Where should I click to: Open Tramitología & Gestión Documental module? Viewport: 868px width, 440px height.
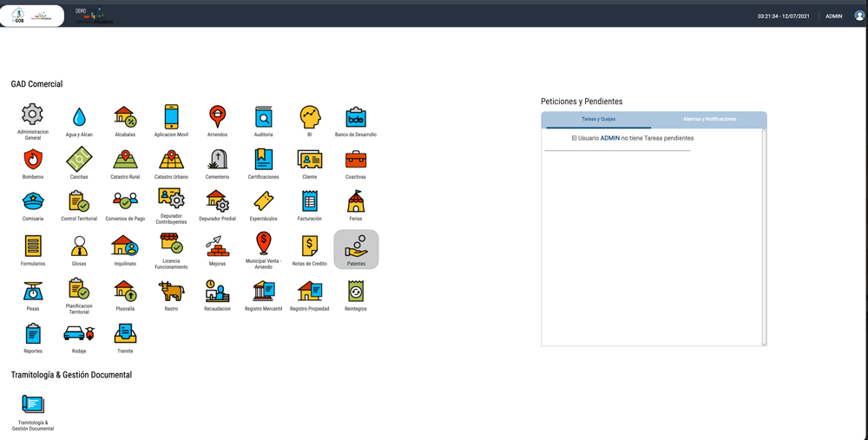coord(33,404)
